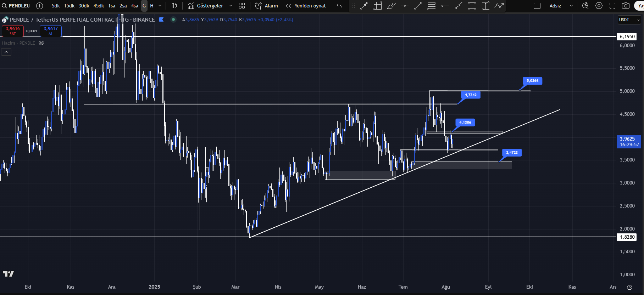Take a chart snapshot with camera icon
644x295 pixels.
pos(626,6)
